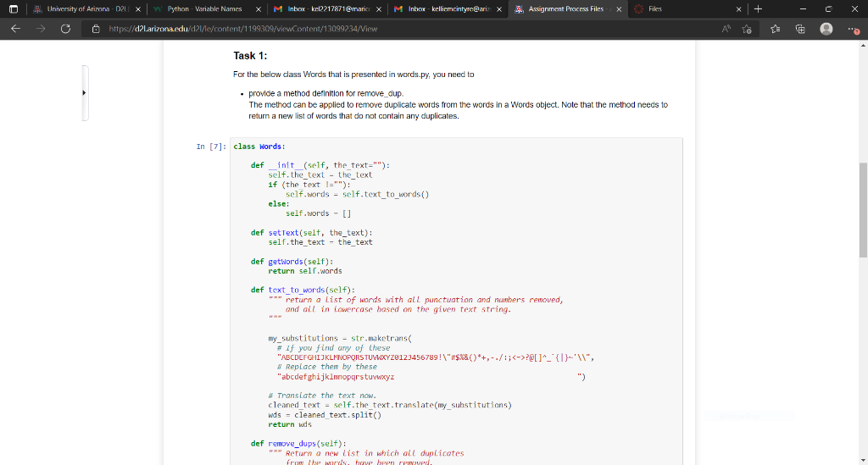Click the d2l.arizona.edu address bar
868x465 pixels.
click(x=243, y=29)
